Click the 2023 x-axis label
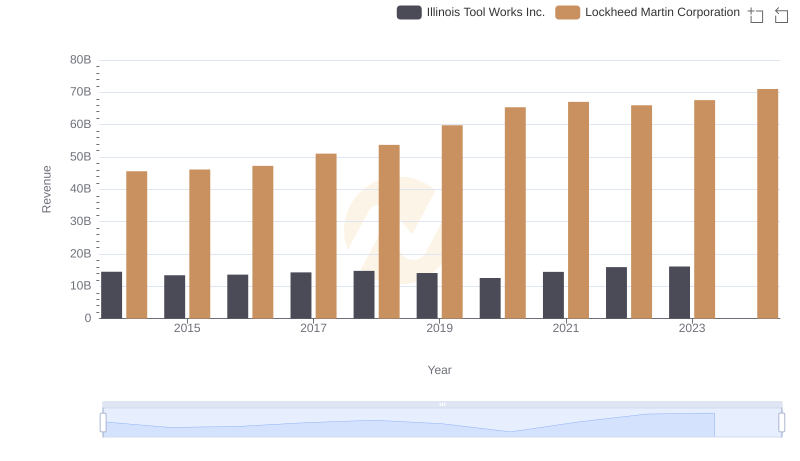This screenshot has height=461, width=800. (x=692, y=328)
